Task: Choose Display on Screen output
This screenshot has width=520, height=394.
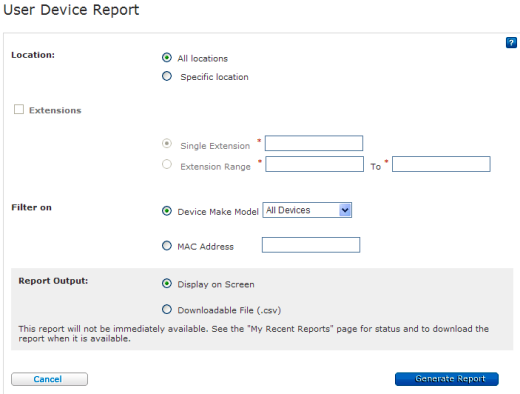Action: click(167, 284)
